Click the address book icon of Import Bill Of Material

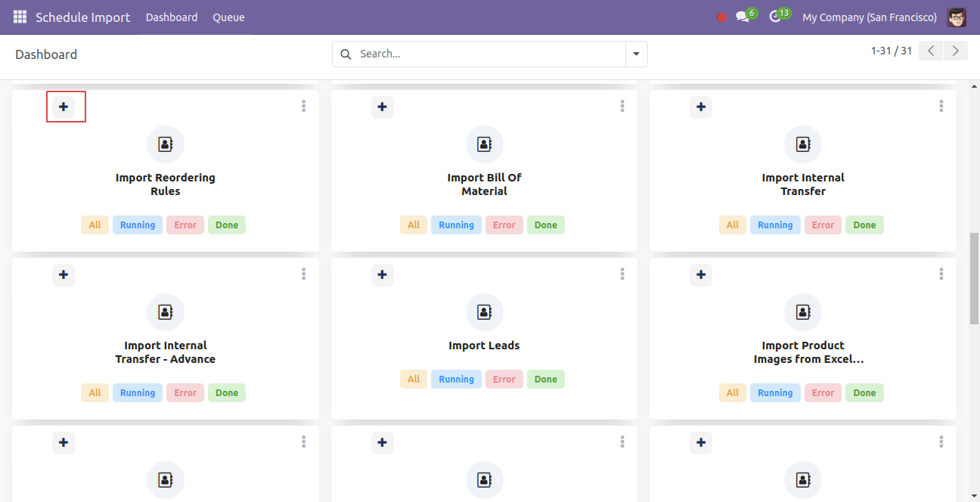pyautogui.click(x=485, y=144)
